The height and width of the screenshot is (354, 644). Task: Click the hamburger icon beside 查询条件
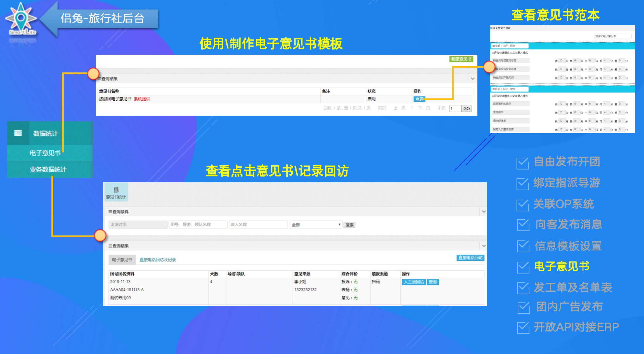[x=110, y=212]
